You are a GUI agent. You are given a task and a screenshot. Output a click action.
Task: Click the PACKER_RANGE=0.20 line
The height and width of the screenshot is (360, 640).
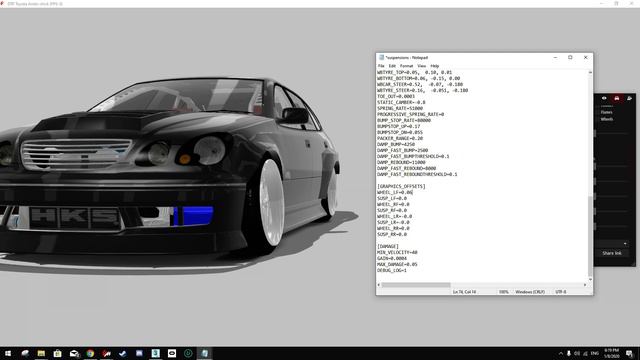pos(400,138)
